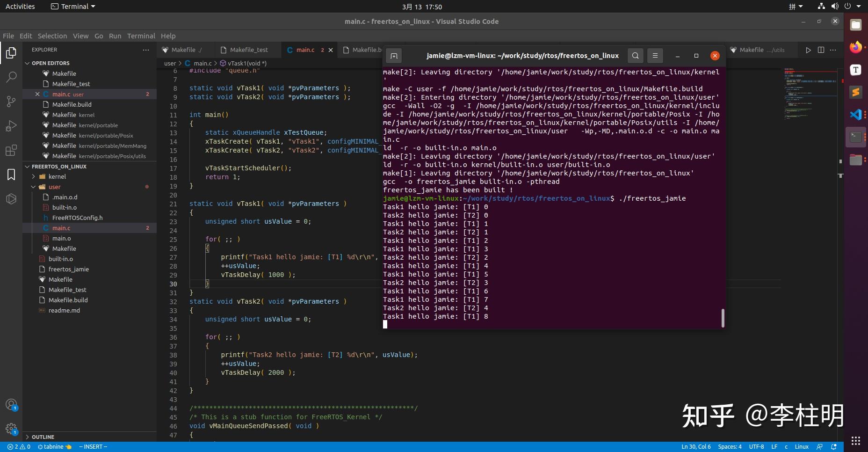Open the Extensions view
The image size is (868, 452).
(11, 150)
